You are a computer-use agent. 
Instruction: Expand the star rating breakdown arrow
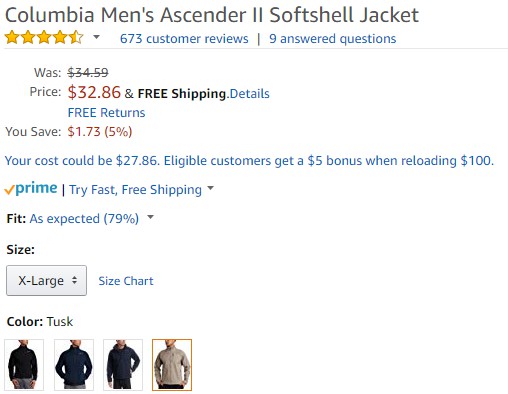tap(96, 37)
